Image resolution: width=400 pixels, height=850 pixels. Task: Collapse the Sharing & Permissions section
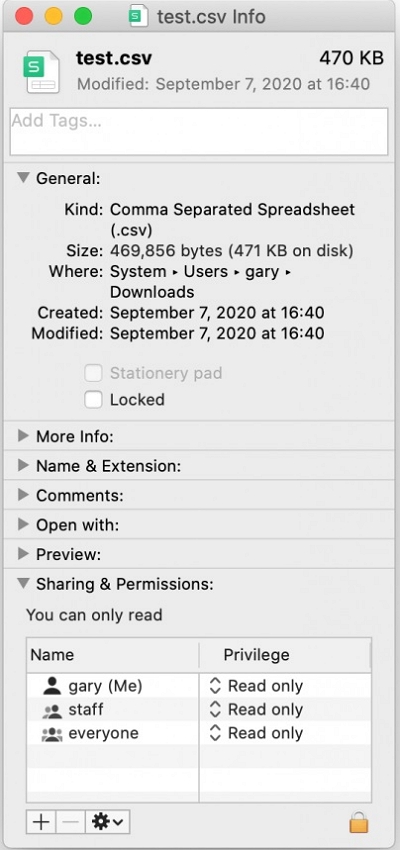click(x=23, y=583)
